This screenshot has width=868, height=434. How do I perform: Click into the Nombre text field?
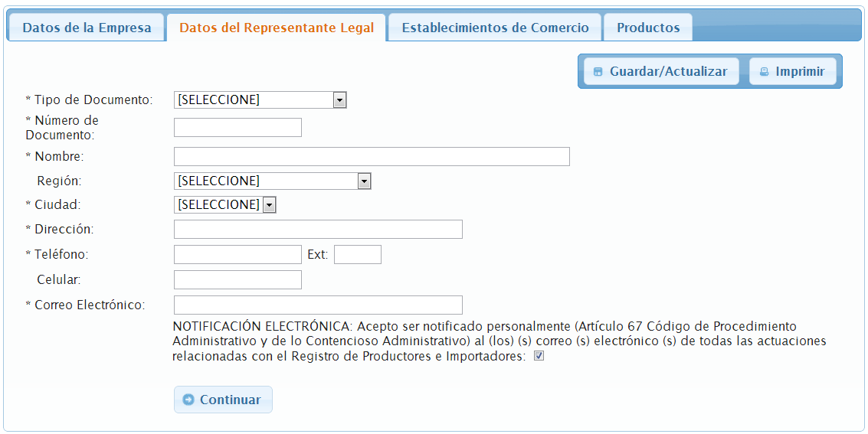coord(372,156)
